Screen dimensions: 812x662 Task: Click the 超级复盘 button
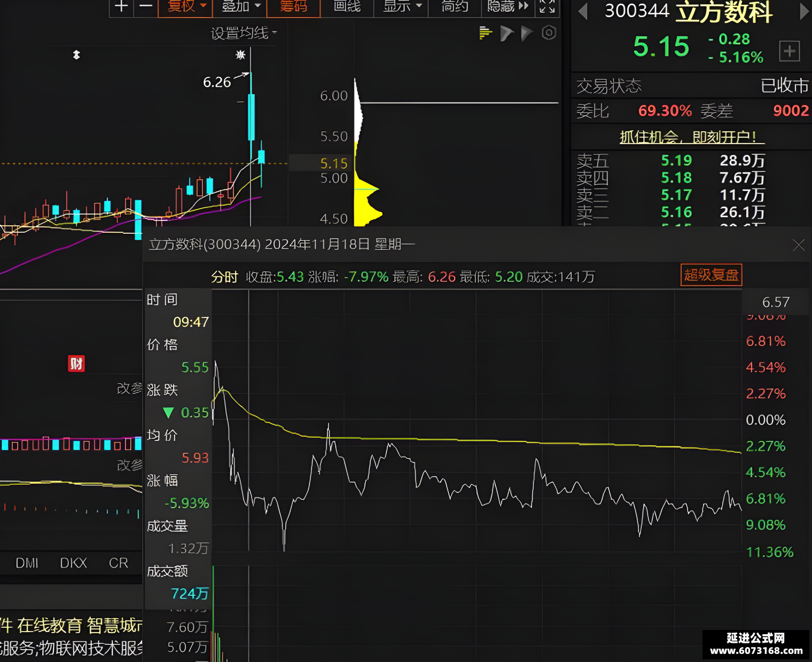(x=711, y=275)
